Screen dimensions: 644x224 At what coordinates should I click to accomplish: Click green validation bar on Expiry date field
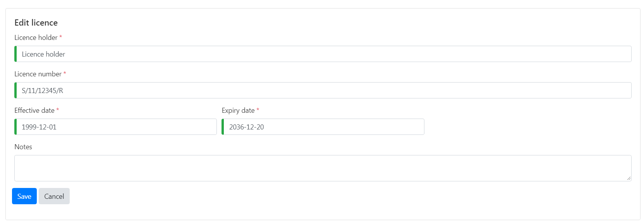[x=223, y=127]
